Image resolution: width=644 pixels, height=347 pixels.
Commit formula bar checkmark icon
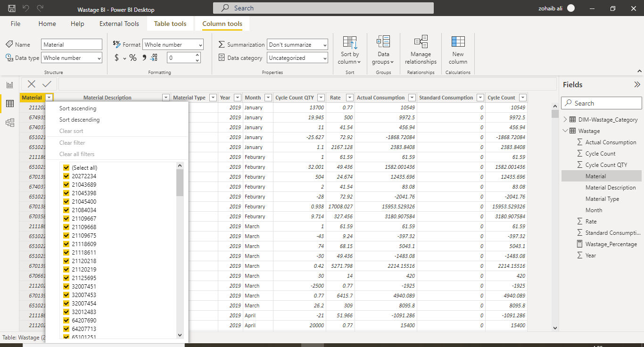tap(47, 84)
